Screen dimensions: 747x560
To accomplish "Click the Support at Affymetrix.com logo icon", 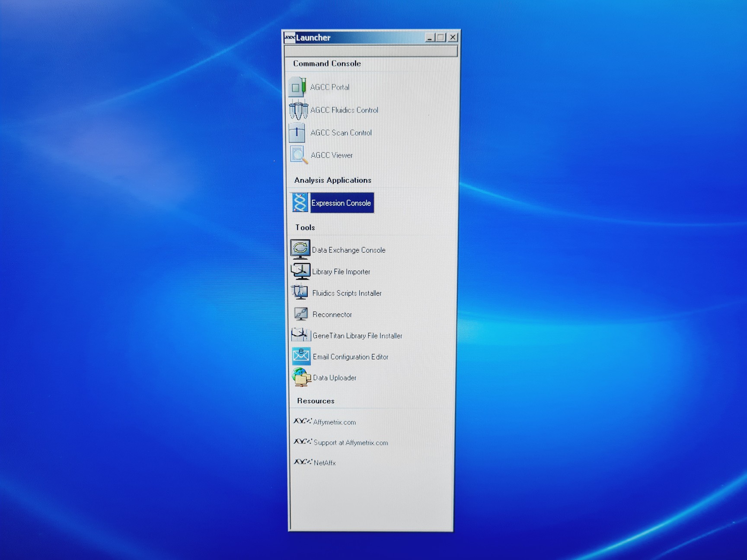I will point(303,442).
